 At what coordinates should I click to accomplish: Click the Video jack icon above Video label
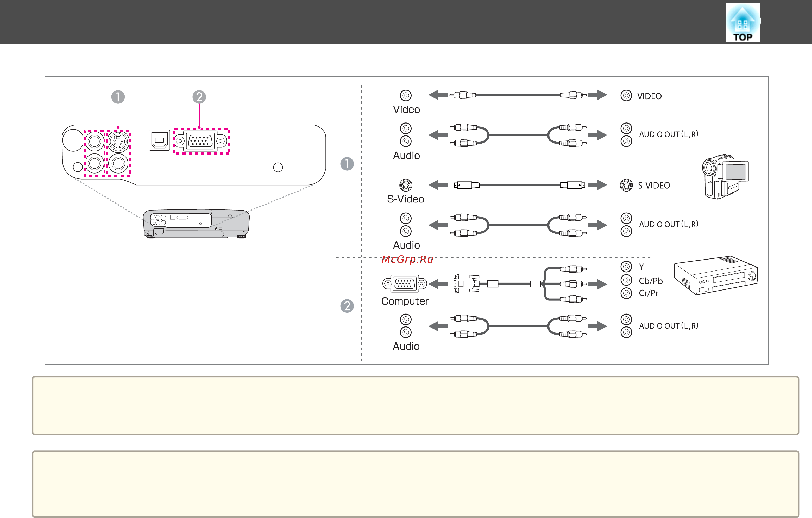pyautogui.click(x=406, y=96)
